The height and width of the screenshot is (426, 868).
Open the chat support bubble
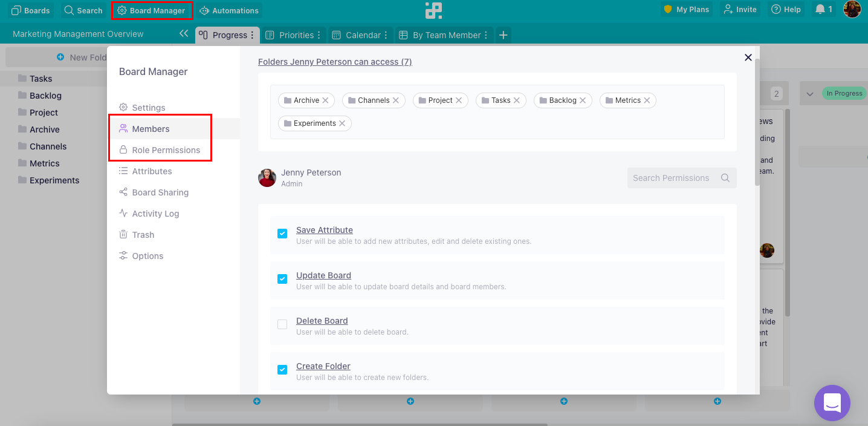(832, 403)
